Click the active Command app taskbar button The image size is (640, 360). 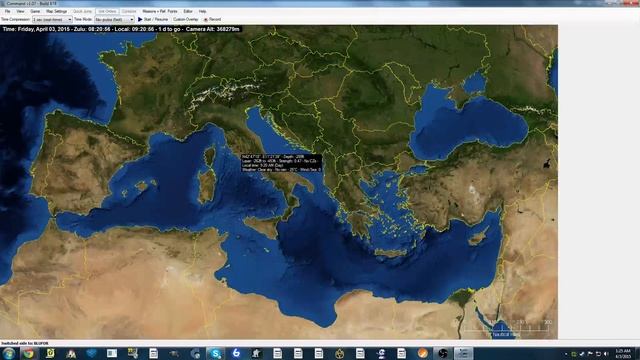463,353
